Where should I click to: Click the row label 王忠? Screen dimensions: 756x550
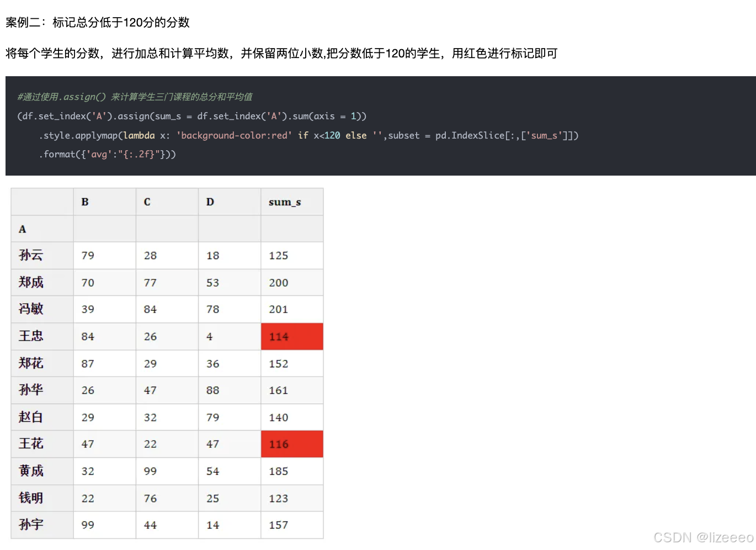click(x=30, y=336)
